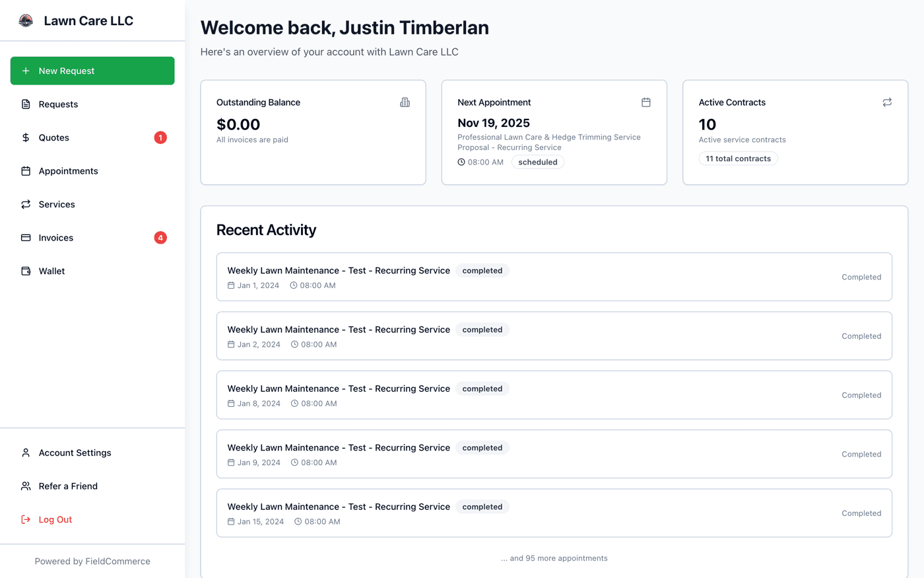Click the sync icon on Active Contracts card
This screenshot has height=578, width=924.
[886, 102]
